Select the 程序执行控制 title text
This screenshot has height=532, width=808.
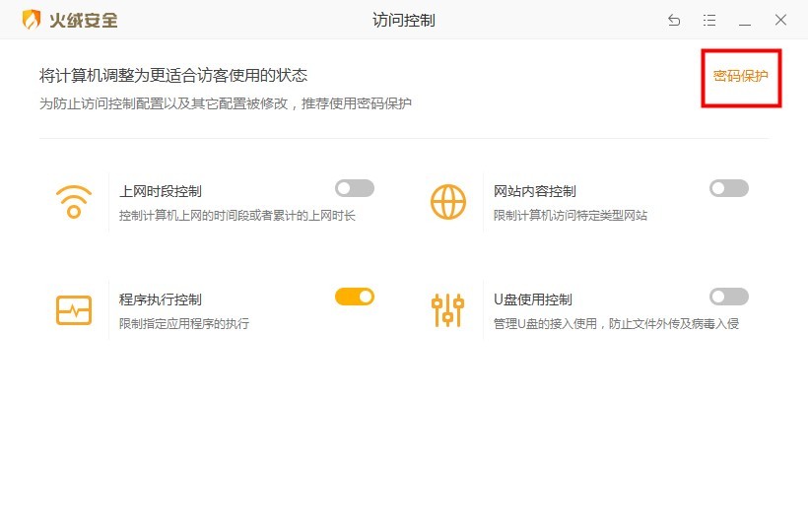coord(161,299)
